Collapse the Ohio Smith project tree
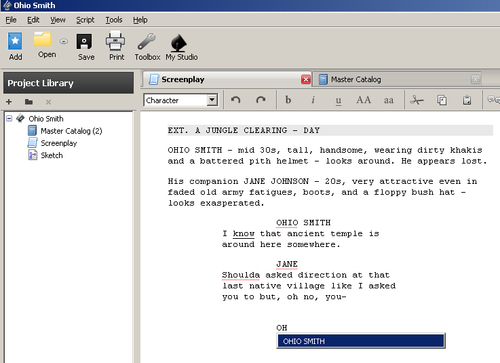500x363 pixels. (9, 118)
